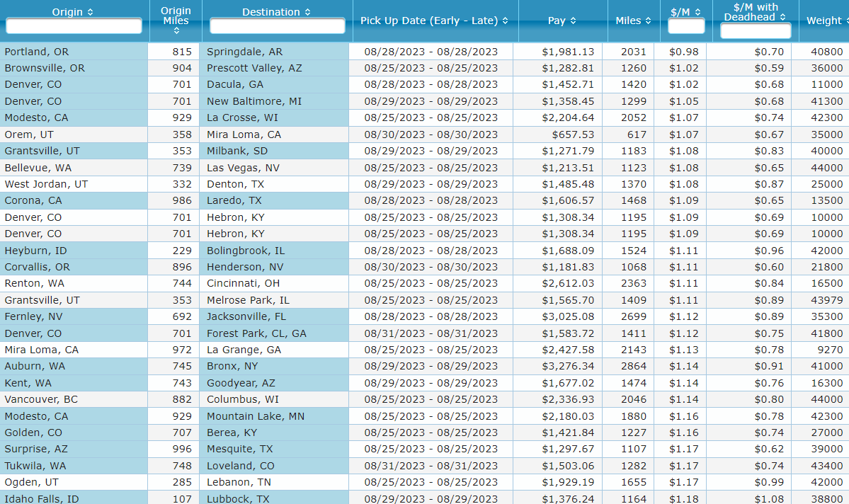Click the Vancouver, BC origin row
Screen dimensions: 849x504
tap(40, 399)
